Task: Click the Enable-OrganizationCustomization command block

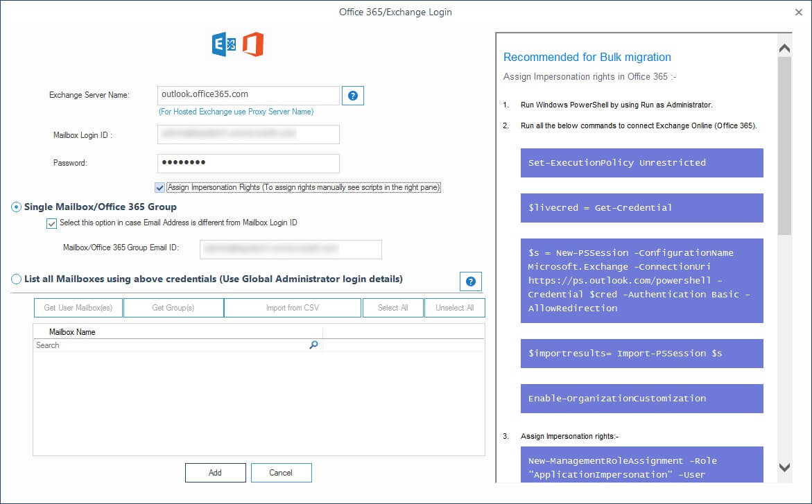Action: (x=641, y=399)
